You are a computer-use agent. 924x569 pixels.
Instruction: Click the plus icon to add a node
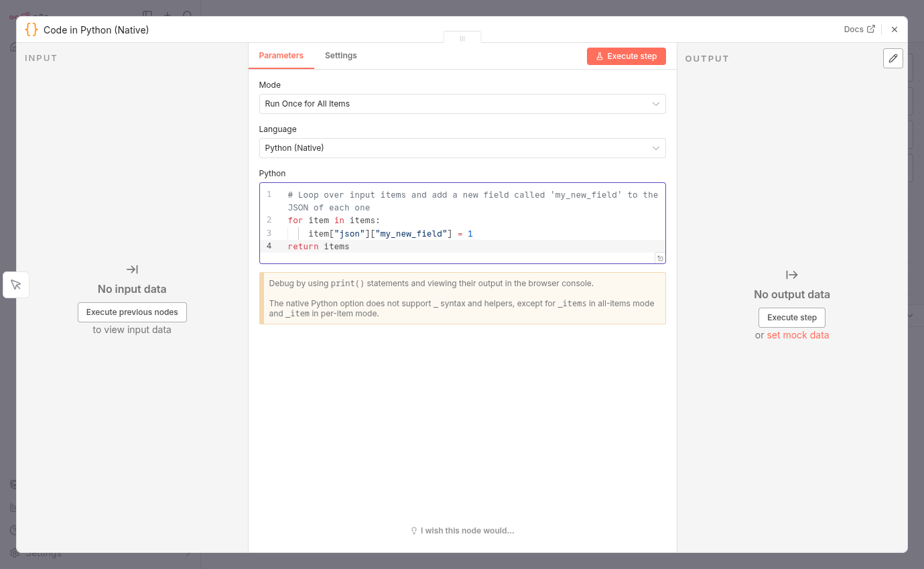point(167,15)
